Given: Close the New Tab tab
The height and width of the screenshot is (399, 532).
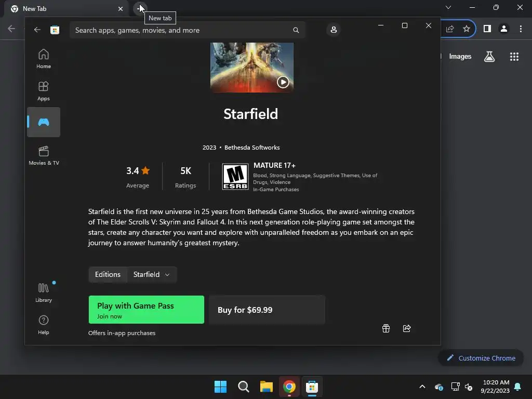Looking at the screenshot, I should [121, 9].
